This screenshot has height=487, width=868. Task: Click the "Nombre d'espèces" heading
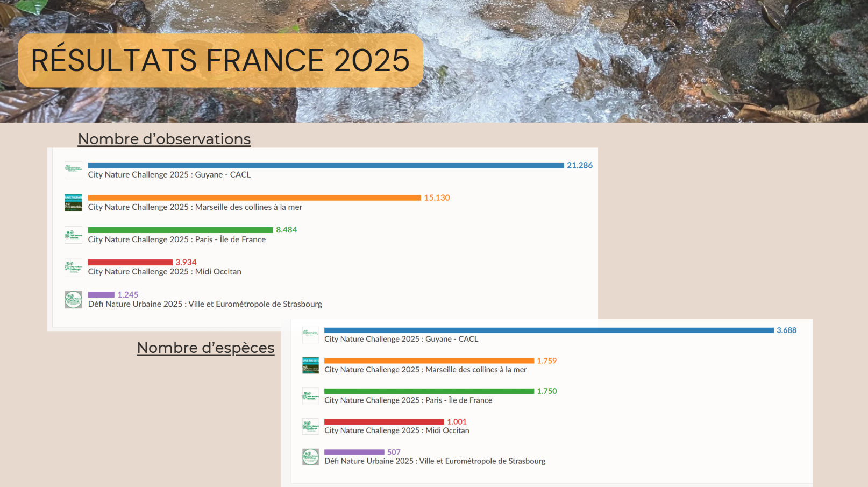(205, 348)
